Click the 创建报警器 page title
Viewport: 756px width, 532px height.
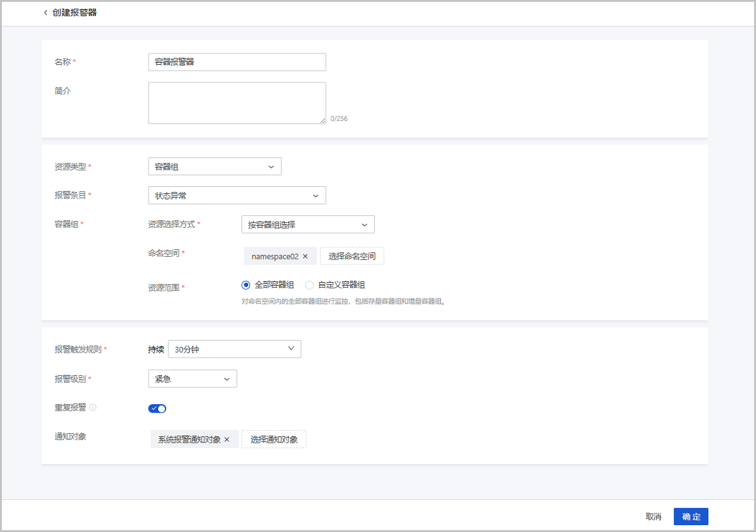pos(74,13)
